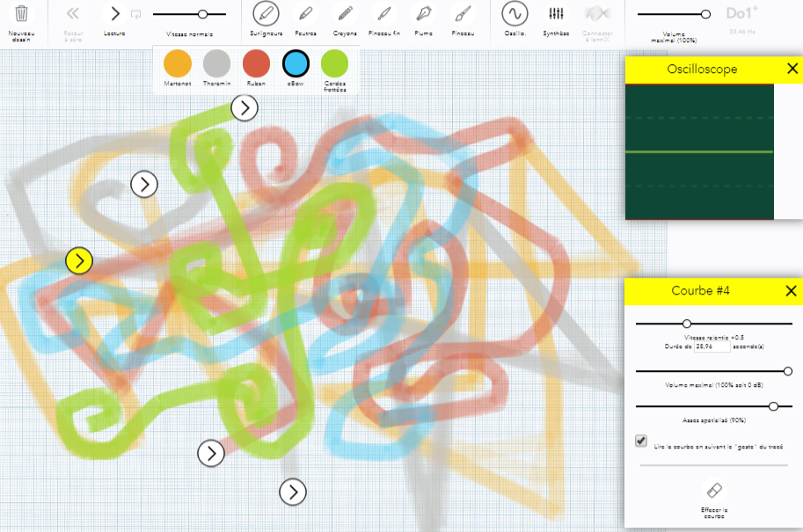The height and width of the screenshot is (532, 803).
Task: Open the Oscillo. waveform panel
Action: coord(515,14)
